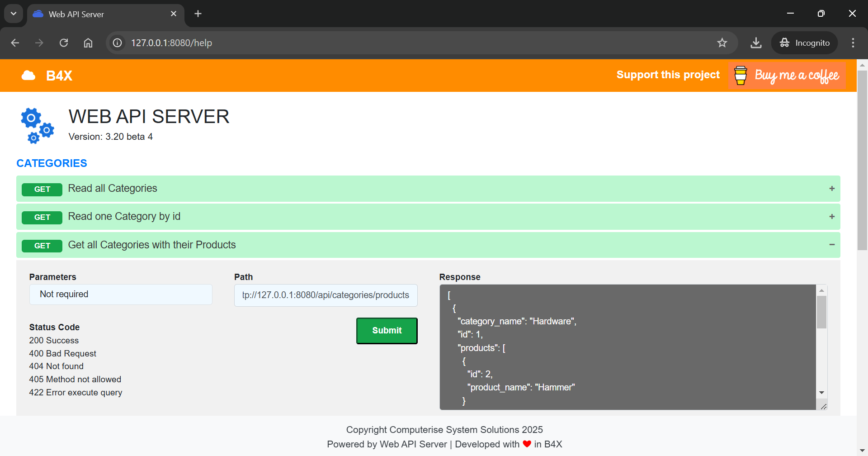Bookmark the page with the star icon
This screenshot has width=868, height=456.
(722, 43)
